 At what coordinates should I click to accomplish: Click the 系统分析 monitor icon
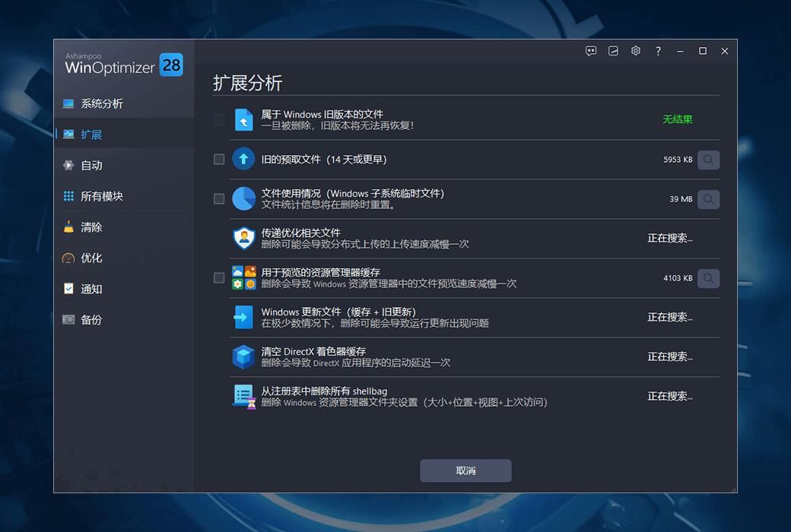(68, 104)
